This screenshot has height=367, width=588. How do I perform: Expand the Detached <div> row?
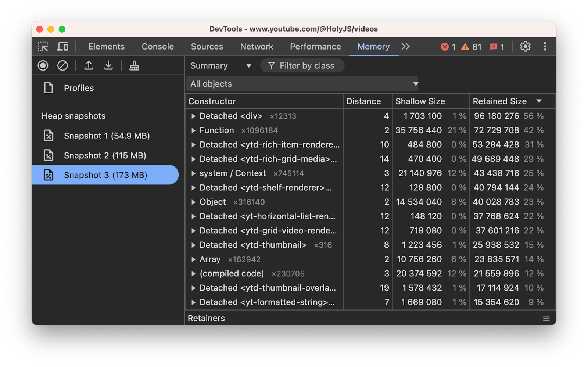pos(193,116)
